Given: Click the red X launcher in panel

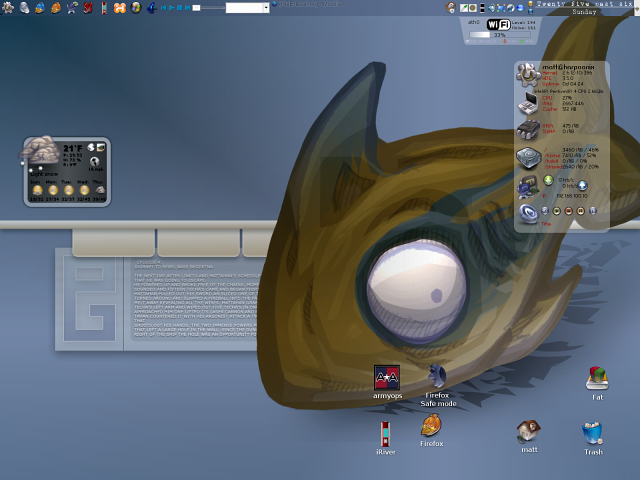Looking at the screenshot, I should tap(88, 7).
